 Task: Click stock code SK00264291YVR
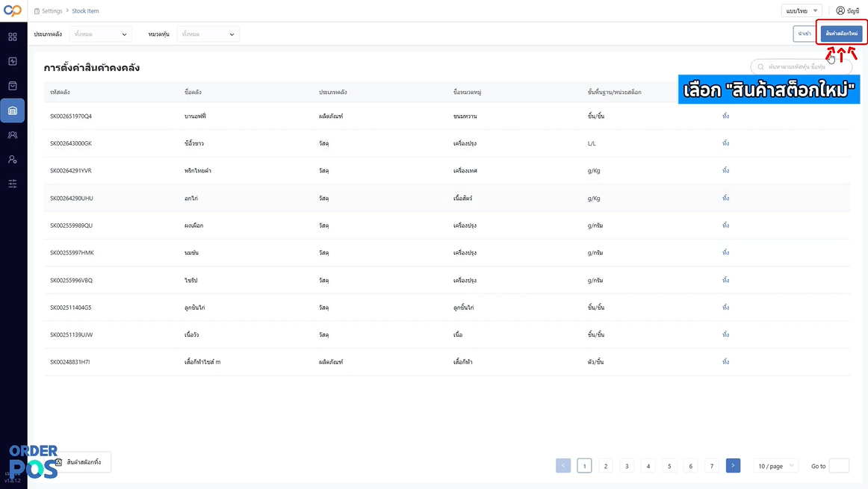point(71,170)
